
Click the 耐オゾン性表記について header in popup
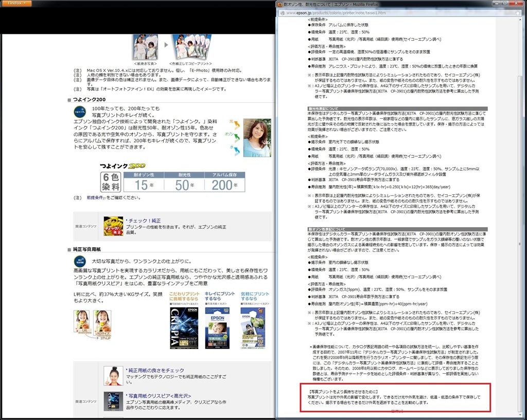click(x=397, y=229)
